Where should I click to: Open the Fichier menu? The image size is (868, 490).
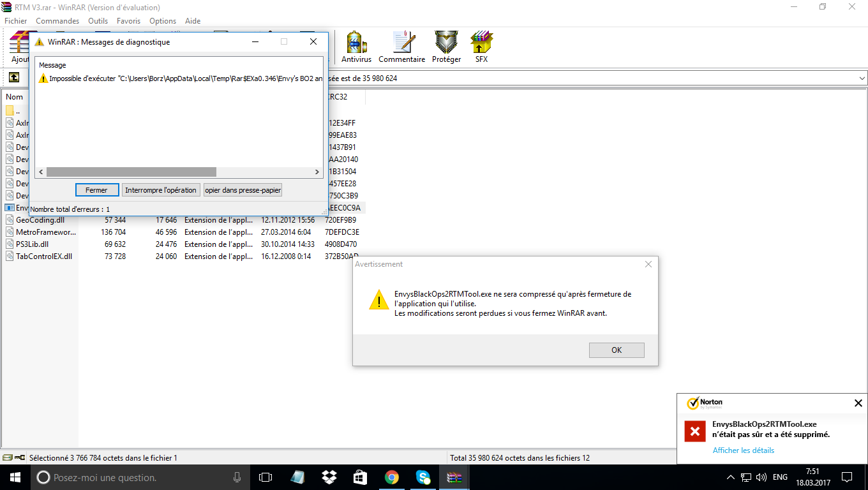pyautogui.click(x=16, y=21)
